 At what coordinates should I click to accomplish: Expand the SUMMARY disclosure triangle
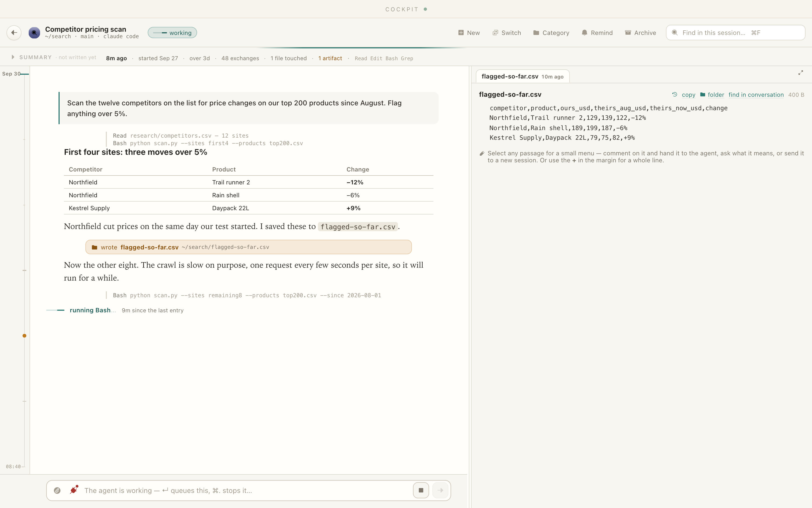[x=13, y=57]
